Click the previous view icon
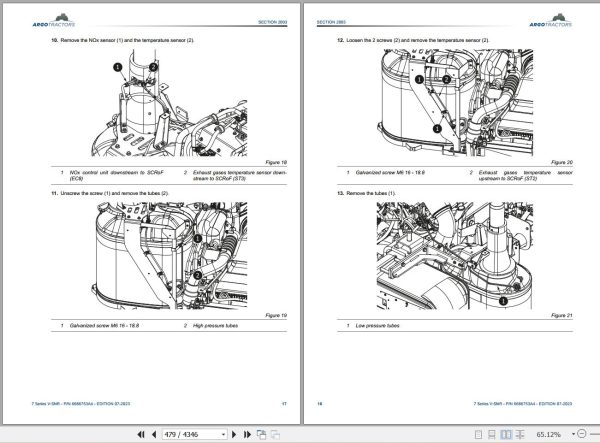 point(261,434)
